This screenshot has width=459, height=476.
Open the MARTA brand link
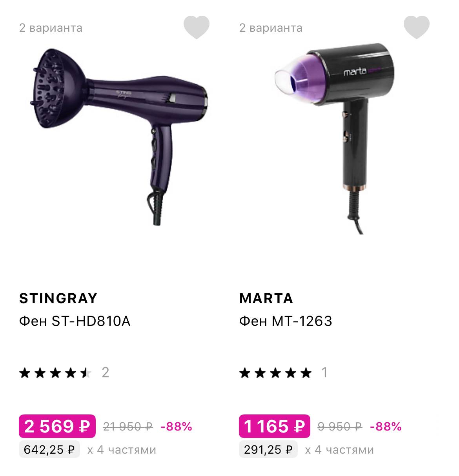pyautogui.click(x=266, y=298)
